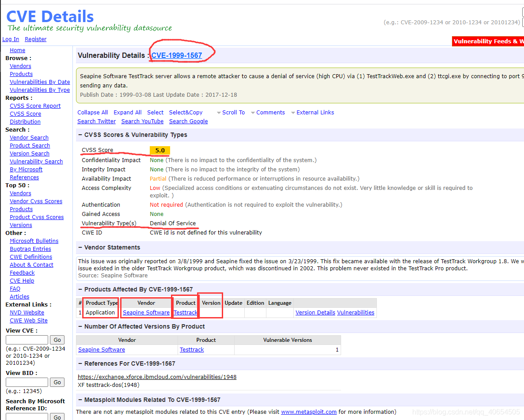Open Product Search
The height and width of the screenshot is (420, 524).
tap(30, 146)
